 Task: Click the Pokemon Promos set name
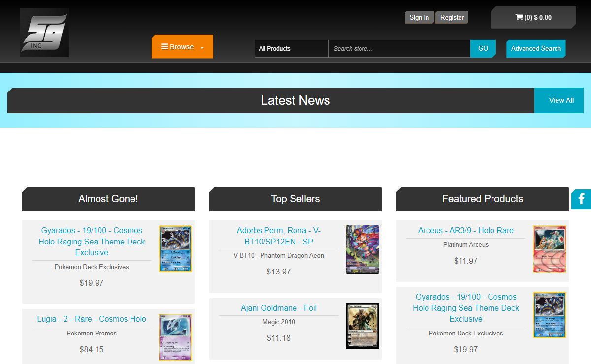point(92,333)
